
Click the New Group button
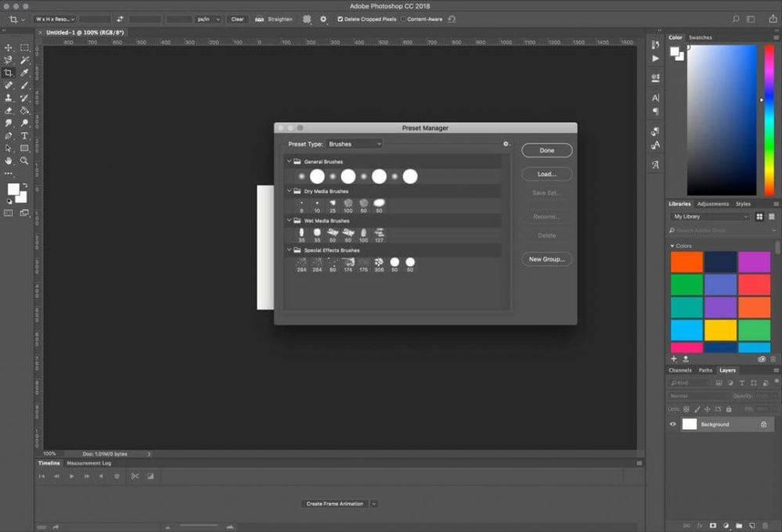point(546,259)
